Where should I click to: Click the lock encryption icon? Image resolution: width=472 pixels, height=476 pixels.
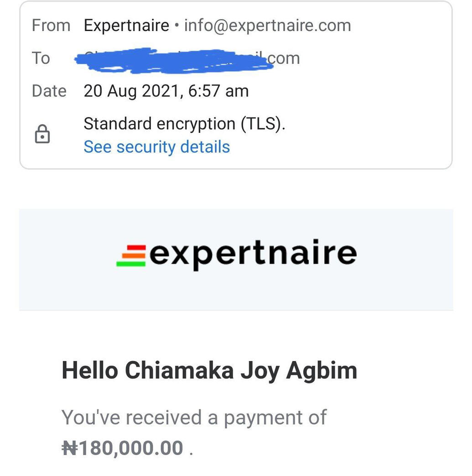[42, 135]
